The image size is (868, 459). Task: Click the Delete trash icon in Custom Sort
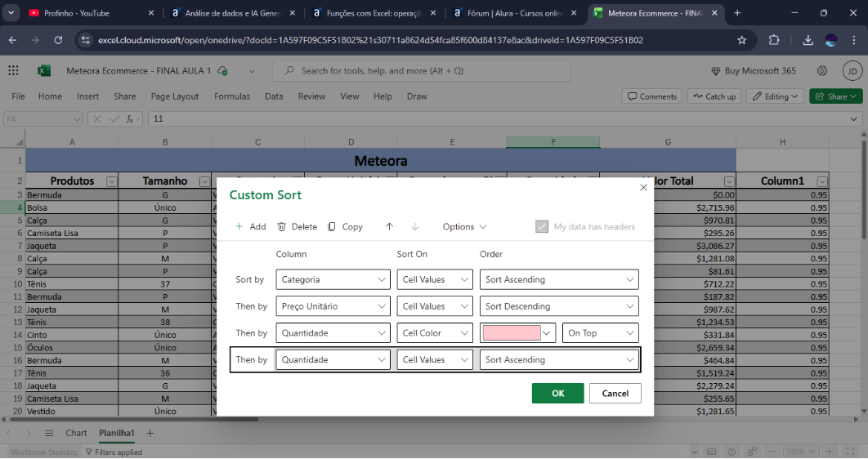pos(282,227)
